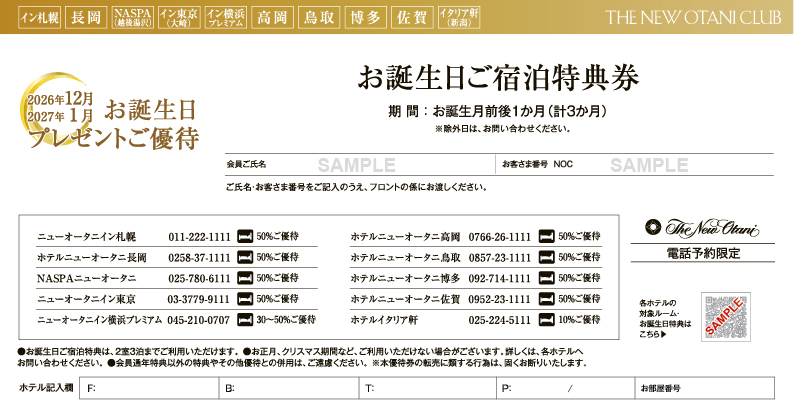Click phone number 0766-26-1111
Screen dimensions: 794x410
[500, 237]
